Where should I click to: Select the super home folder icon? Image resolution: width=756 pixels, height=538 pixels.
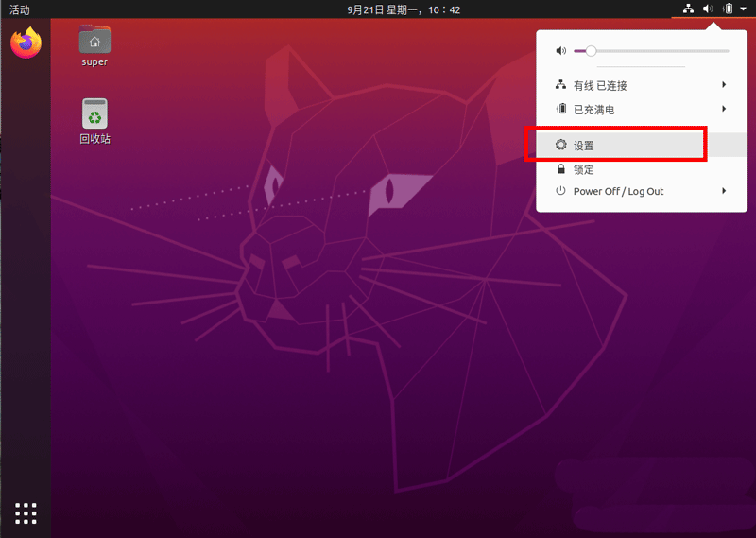tap(94, 41)
